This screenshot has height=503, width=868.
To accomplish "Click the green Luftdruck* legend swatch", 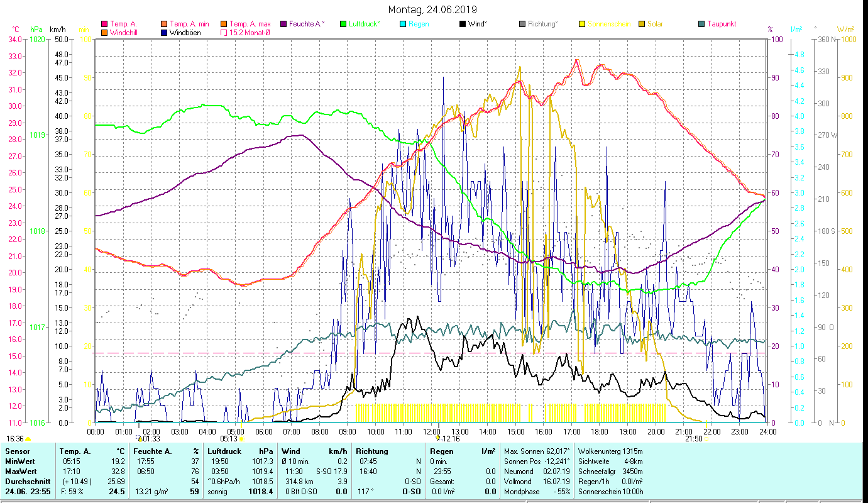I will coord(343,24).
